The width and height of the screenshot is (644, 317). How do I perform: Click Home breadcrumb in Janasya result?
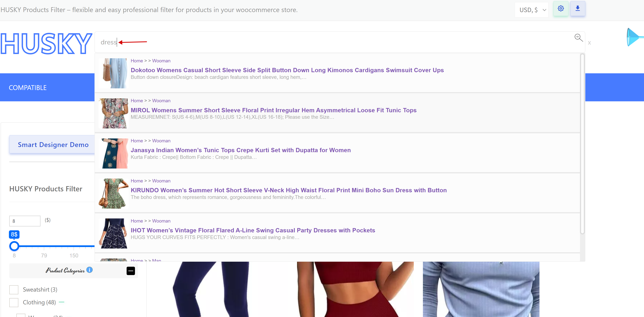click(x=137, y=141)
